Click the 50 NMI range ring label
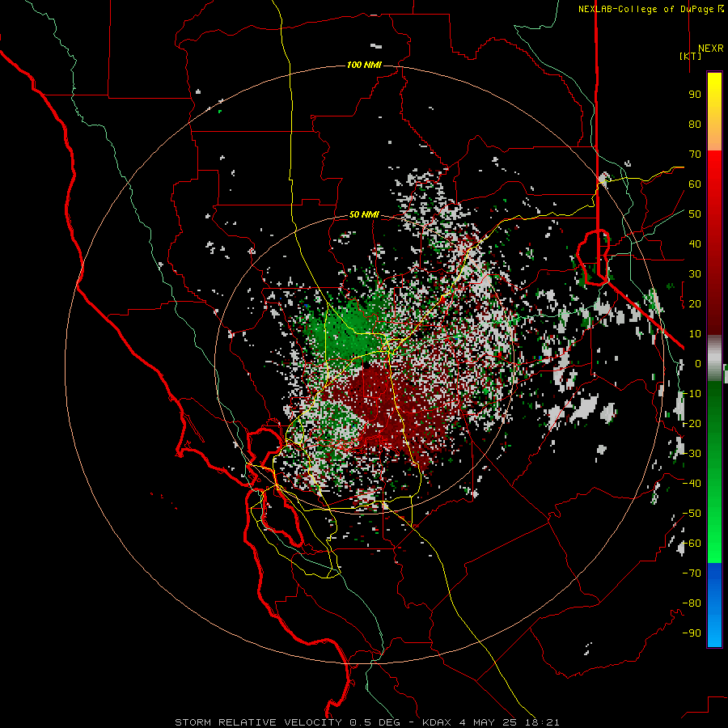This screenshot has height=728, width=728. [x=364, y=214]
